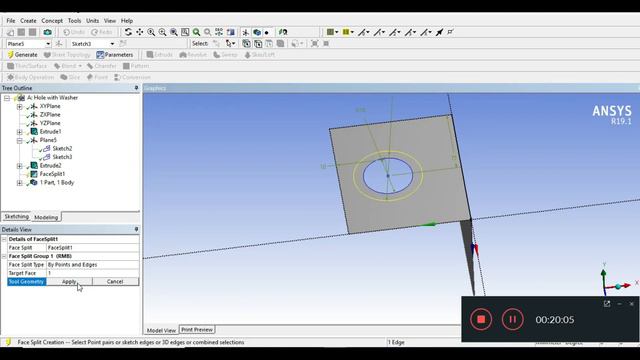Viewport: 640px width, 360px height.
Task: Click the Target Face value field
Action: (x=93, y=273)
